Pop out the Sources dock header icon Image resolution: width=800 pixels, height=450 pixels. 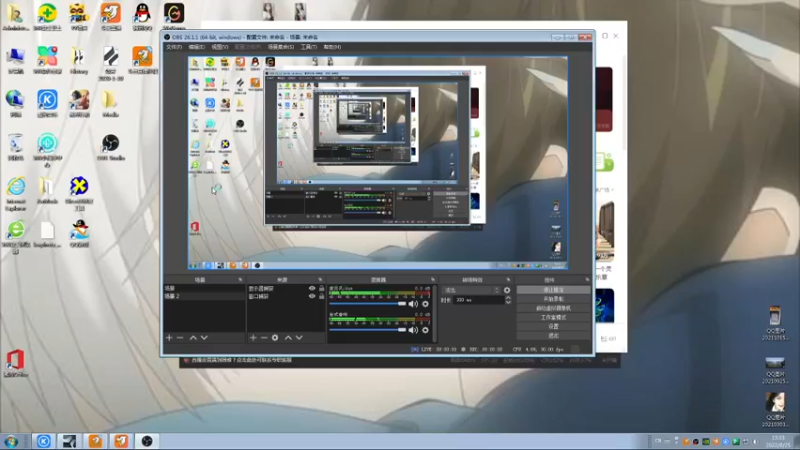320,280
